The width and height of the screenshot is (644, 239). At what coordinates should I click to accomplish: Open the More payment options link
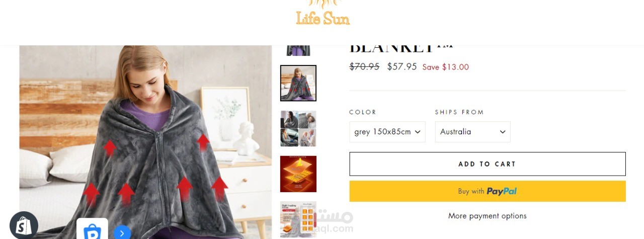point(488,216)
